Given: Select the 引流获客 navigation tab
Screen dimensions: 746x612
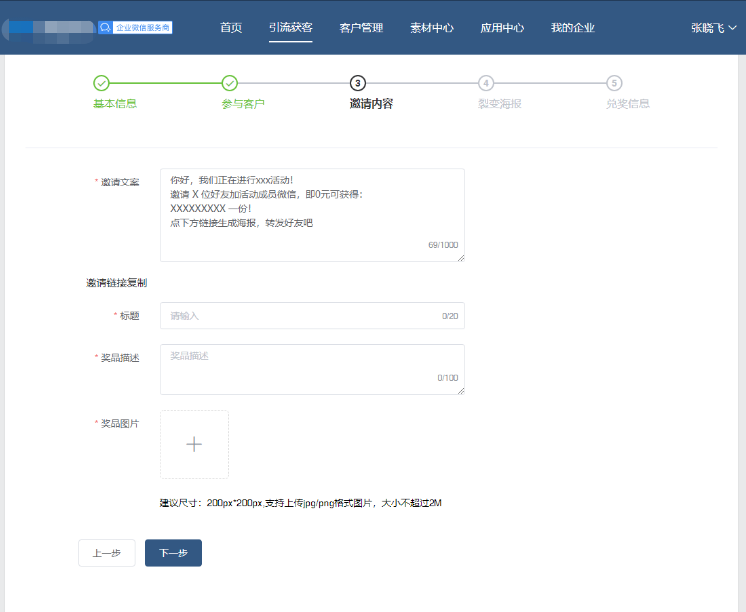Looking at the screenshot, I should [x=291, y=28].
